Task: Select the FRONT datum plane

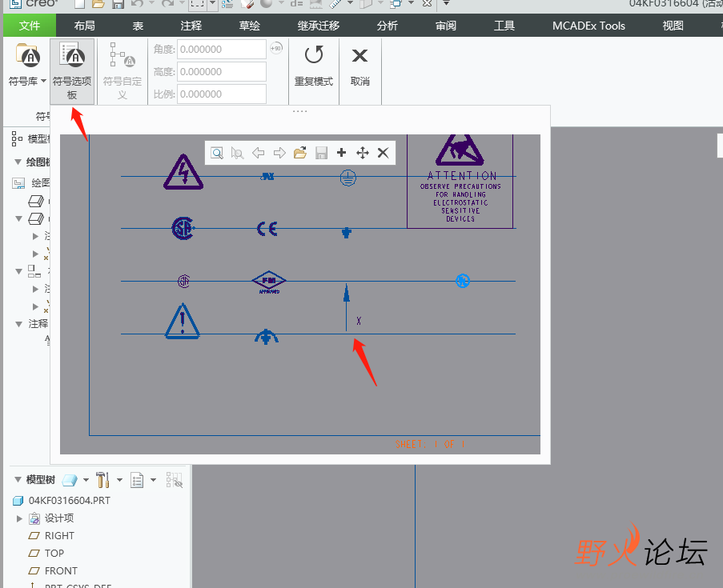Action: 61,570
